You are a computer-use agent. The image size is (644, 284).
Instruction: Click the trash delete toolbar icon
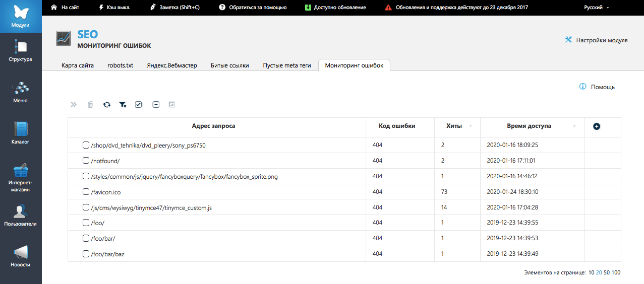pyautogui.click(x=90, y=104)
